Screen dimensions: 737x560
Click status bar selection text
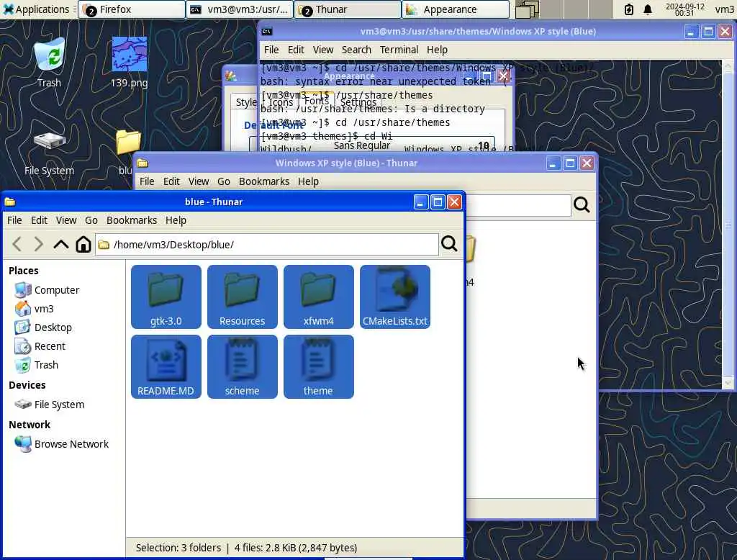coord(246,548)
